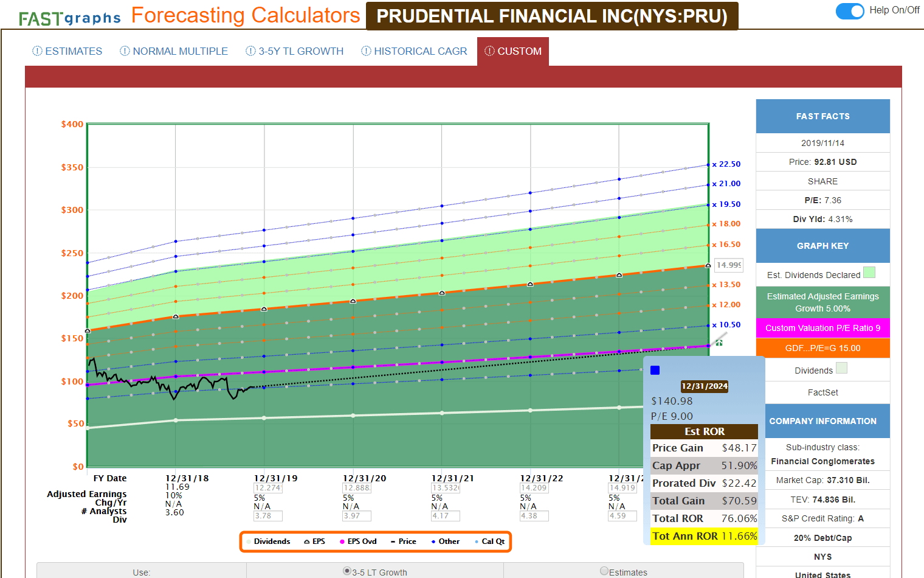Toggle the Price series in the legend
This screenshot has width=924, height=578.
pyautogui.click(x=403, y=541)
